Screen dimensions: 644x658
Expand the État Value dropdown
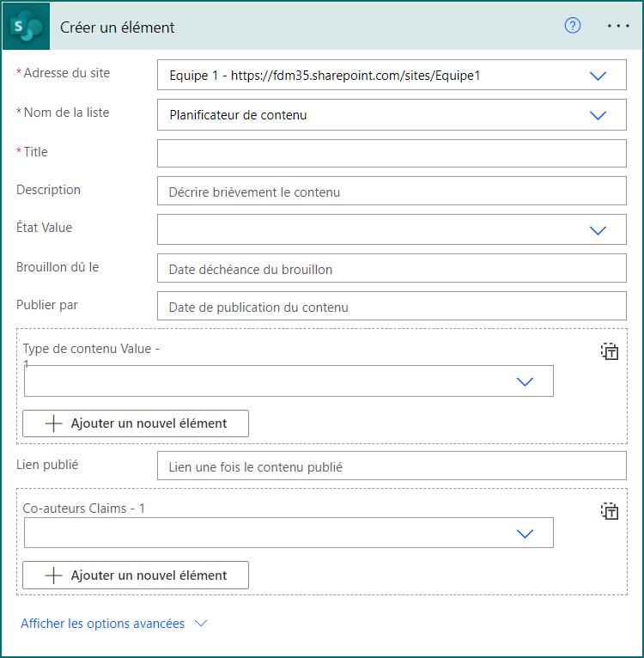tap(598, 230)
